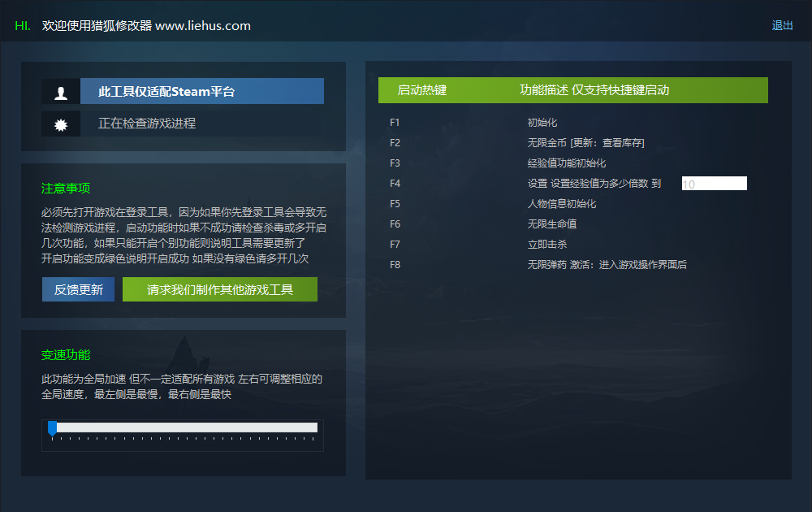Click the F2 hotkey label
The height and width of the screenshot is (512, 812).
coord(395,143)
